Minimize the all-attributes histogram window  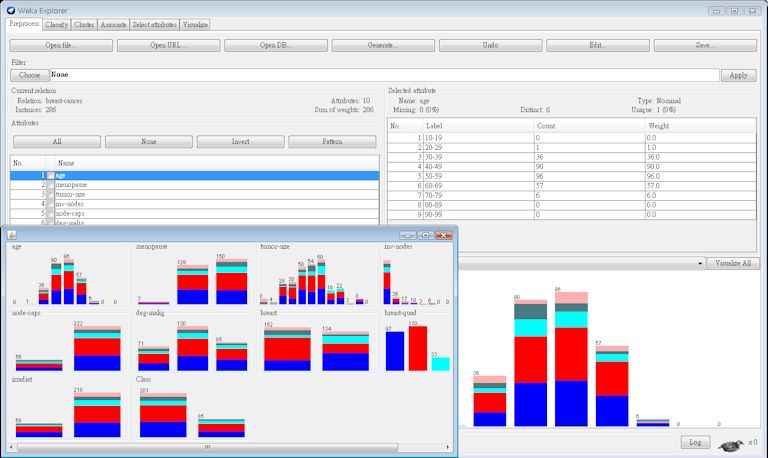coord(408,235)
